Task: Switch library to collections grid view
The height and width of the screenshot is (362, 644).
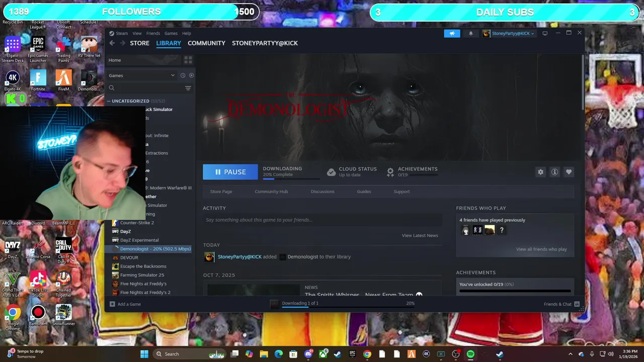Action: pyautogui.click(x=188, y=60)
